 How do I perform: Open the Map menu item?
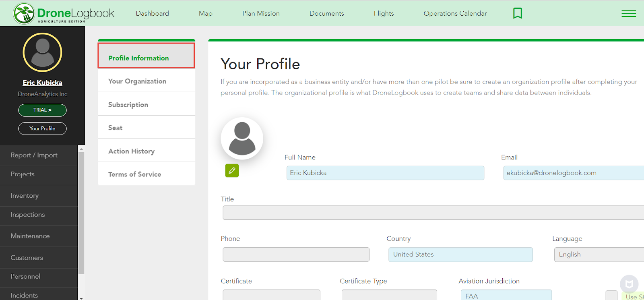(206, 13)
